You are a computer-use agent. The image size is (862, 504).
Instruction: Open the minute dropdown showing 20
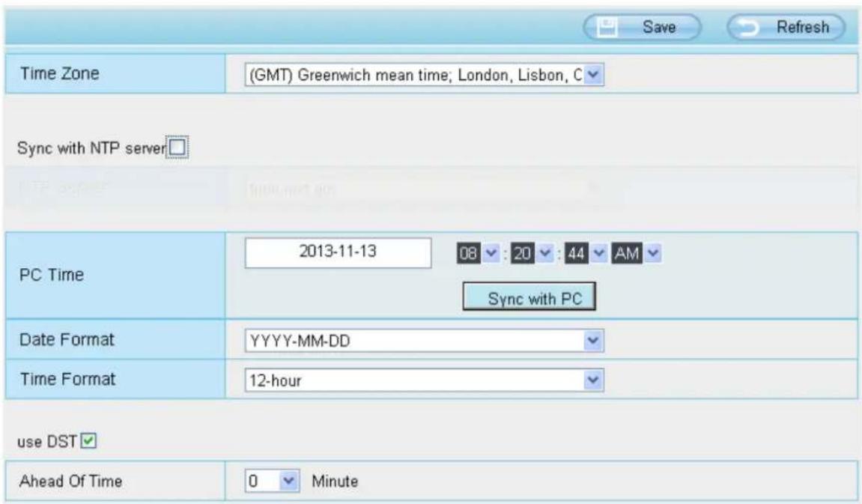(532, 253)
